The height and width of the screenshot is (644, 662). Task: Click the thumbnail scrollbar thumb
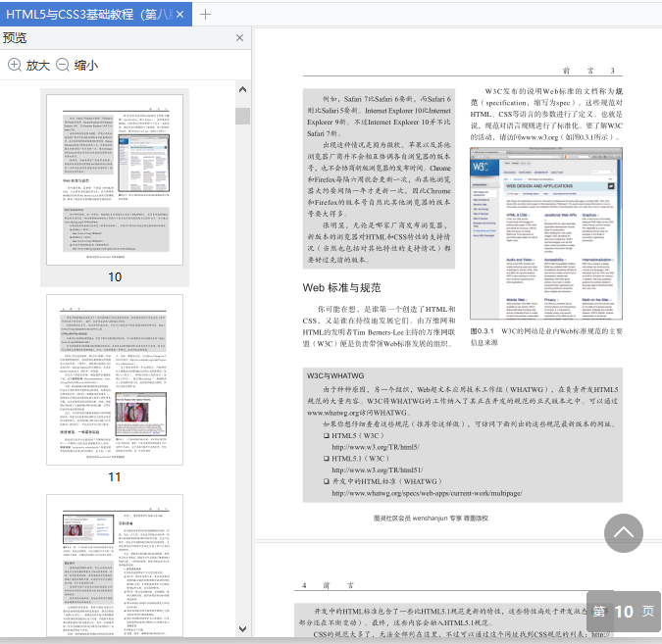(x=243, y=116)
